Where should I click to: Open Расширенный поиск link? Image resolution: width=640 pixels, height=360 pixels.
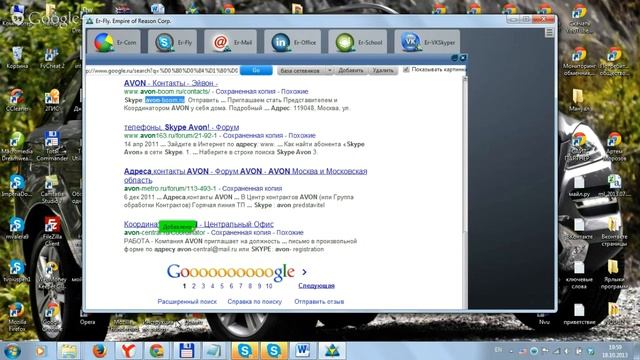[187, 302]
